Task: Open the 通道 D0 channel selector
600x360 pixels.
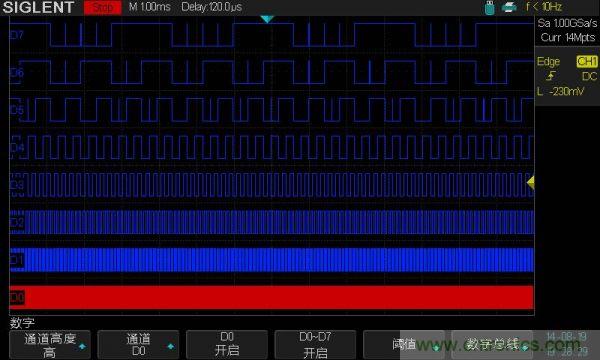Action: [138, 345]
